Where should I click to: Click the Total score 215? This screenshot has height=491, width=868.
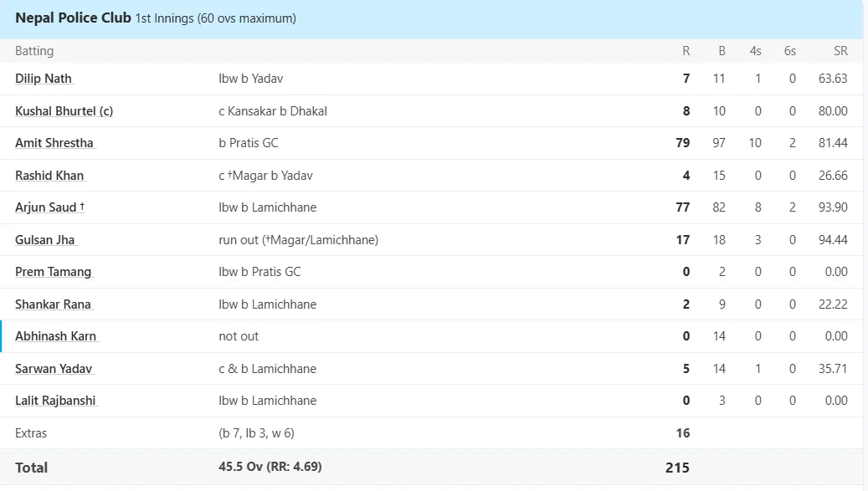pyautogui.click(x=677, y=468)
